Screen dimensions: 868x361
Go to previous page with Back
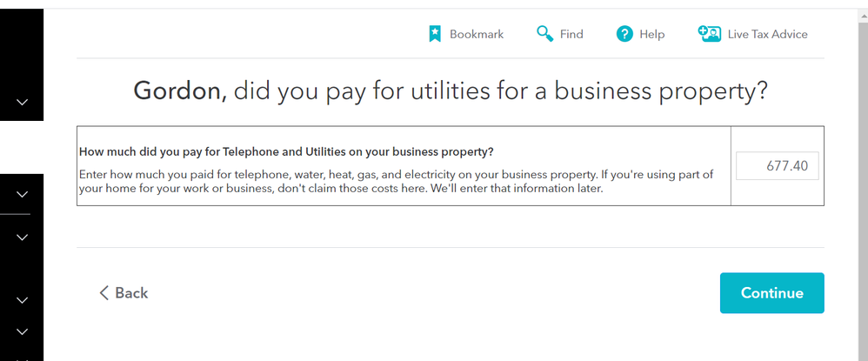coord(124,293)
